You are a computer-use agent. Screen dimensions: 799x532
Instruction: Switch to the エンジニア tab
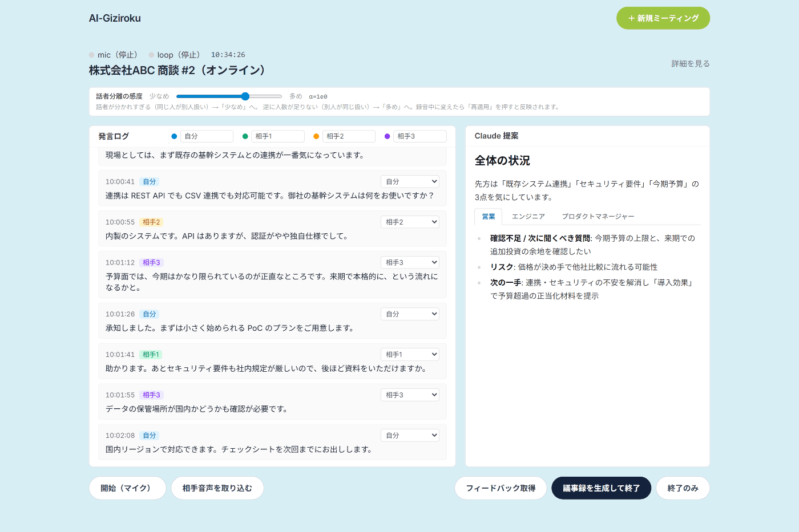[x=528, y=217]
